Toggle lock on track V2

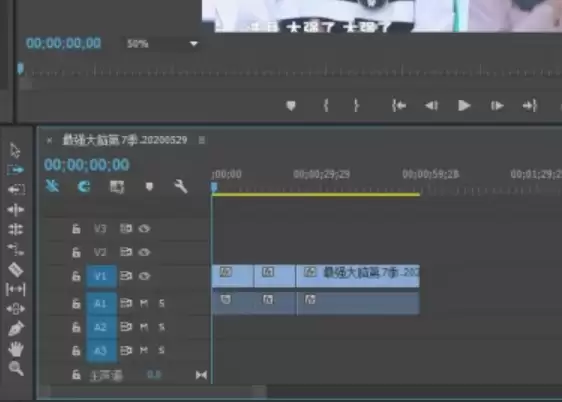76,252
